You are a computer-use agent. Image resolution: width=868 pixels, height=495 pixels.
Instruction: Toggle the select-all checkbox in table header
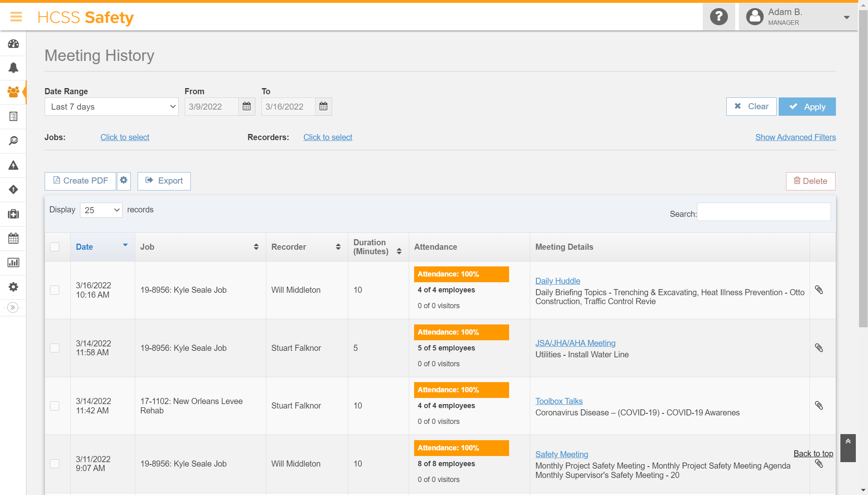click(55, 247)
